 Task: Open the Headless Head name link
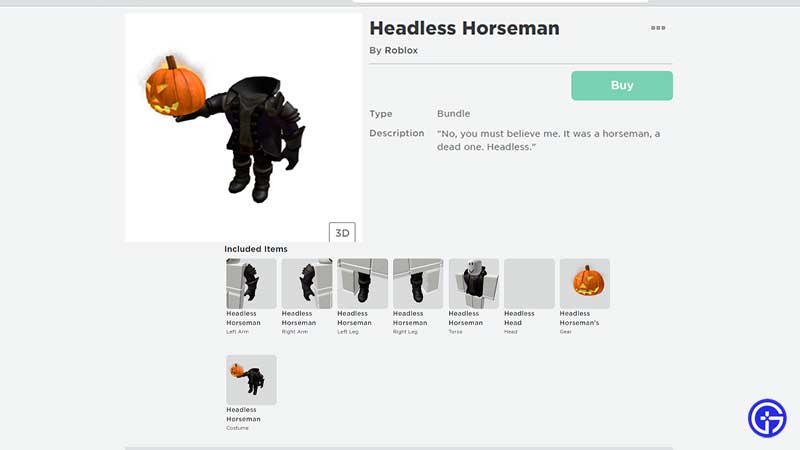tap(519, 318)
